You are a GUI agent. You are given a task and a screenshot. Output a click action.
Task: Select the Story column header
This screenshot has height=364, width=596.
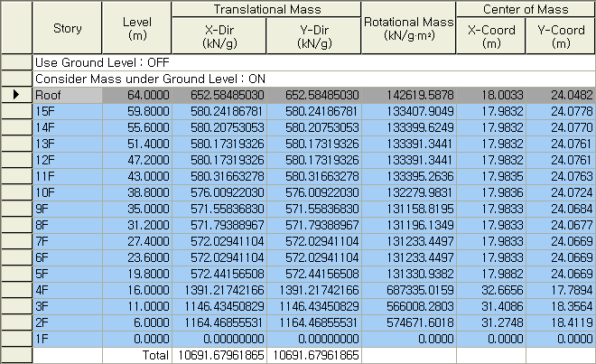click(x=68, y=28)
